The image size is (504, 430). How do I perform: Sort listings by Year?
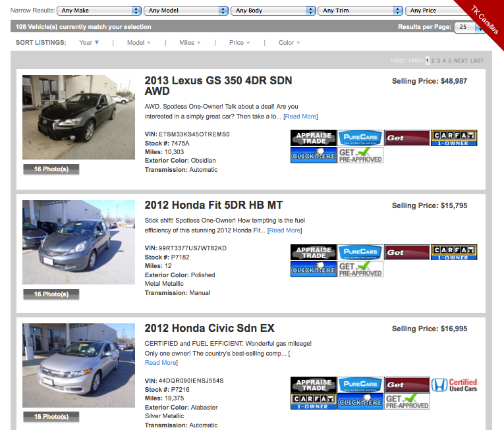point(89,42)
